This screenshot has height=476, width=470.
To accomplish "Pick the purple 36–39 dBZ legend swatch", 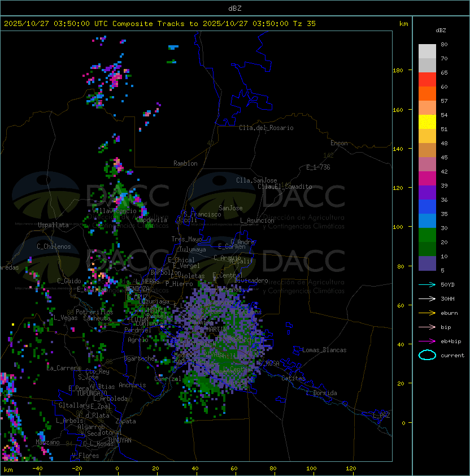I will click(x=427, y=192).
